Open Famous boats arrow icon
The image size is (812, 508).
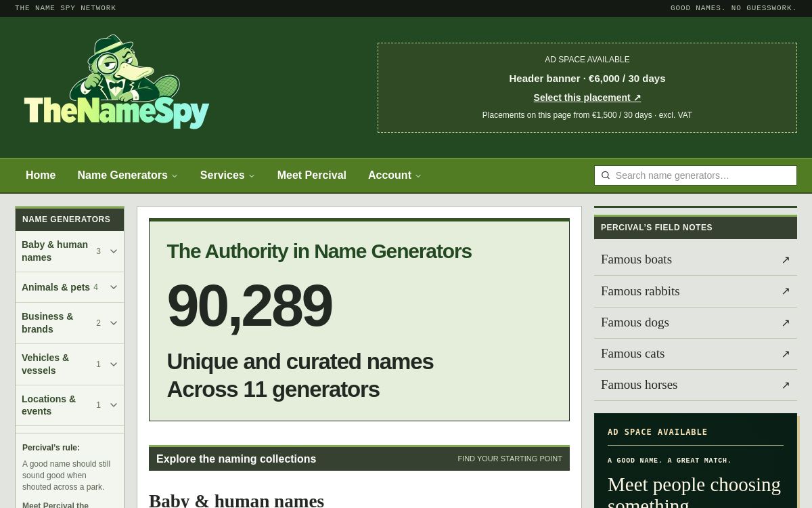[786, 259]
